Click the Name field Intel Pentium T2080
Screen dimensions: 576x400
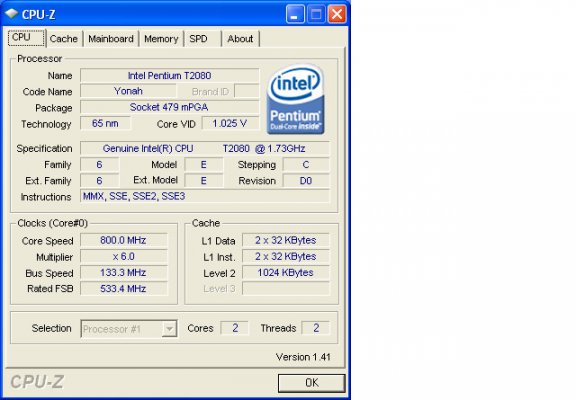[170, 76]
